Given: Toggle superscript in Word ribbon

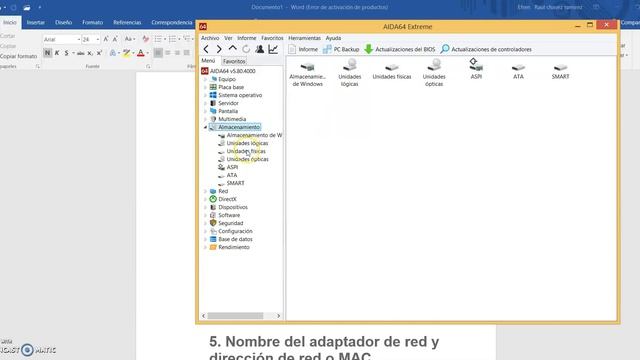Looking at the screenshot, I should [99, 53].
